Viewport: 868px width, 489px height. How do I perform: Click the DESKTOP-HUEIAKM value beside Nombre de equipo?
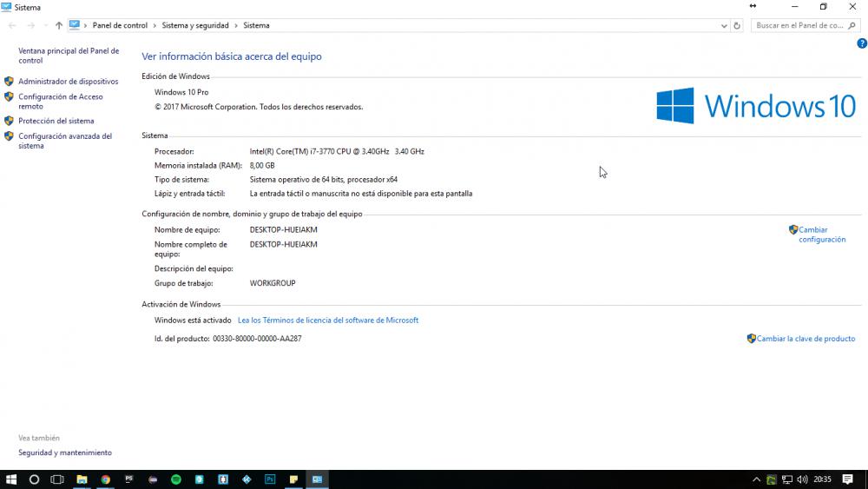click(x=284, y=229)
